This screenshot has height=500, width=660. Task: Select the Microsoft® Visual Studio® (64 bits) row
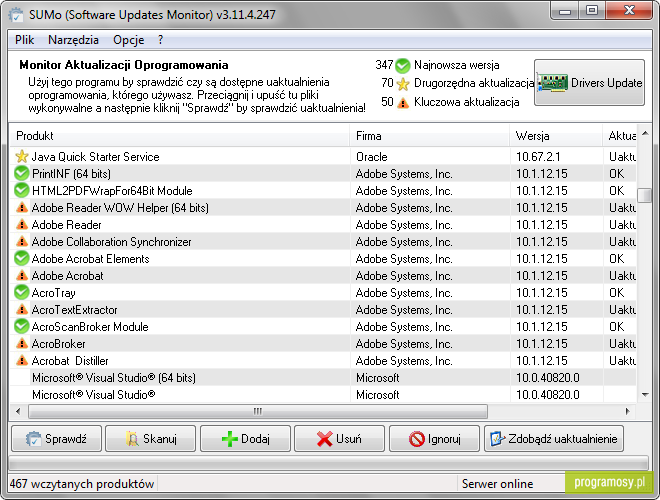pos(323,378)
